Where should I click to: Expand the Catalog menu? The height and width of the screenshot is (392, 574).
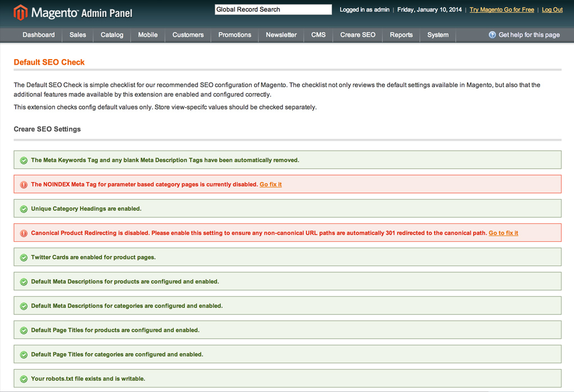[x=112, y=35]
